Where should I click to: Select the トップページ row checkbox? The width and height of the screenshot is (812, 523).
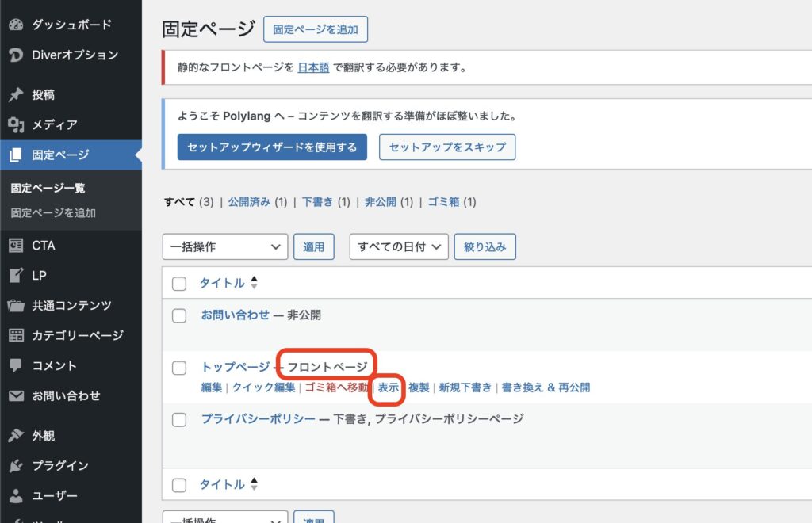[179, 368]
